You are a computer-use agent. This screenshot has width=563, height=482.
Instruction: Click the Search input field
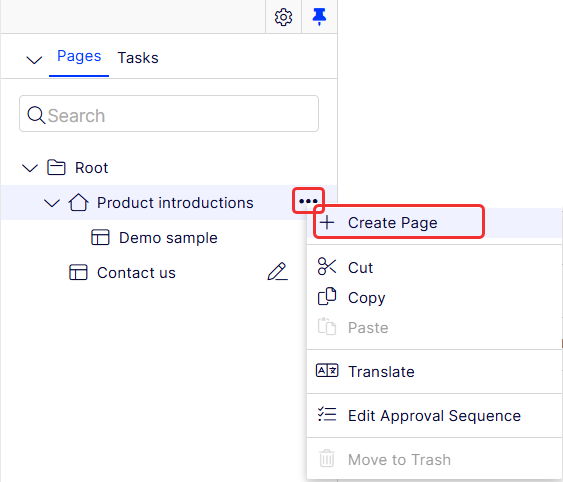click(169, 113)
